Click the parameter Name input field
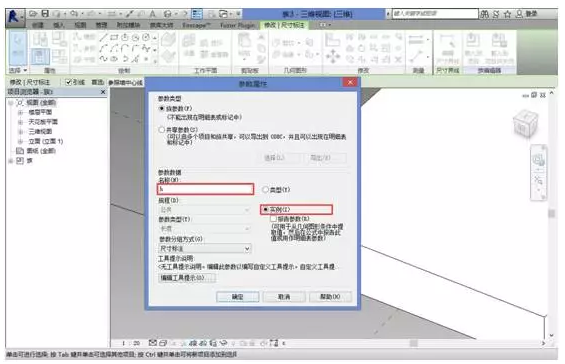The height and width of the screenshot is (364, 565). point(205,189)
